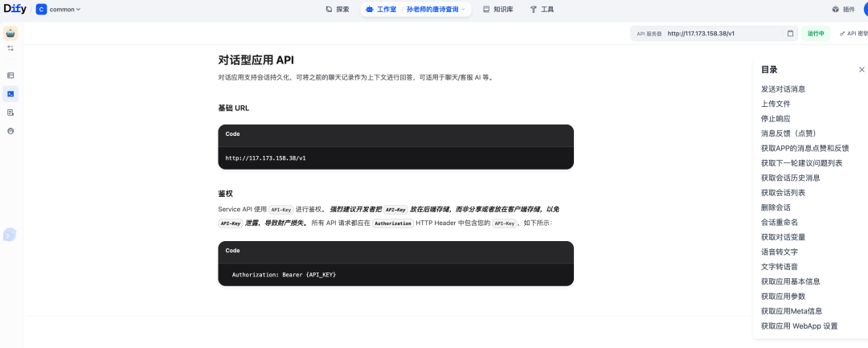
Task: Close the 目录 table of contents panel
Action: click(x=862, y=70)
